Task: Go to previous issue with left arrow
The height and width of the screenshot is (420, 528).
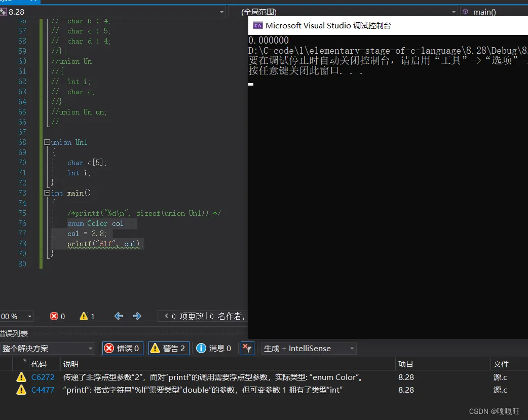Action: pyautogui.click(x=119, y=316)
